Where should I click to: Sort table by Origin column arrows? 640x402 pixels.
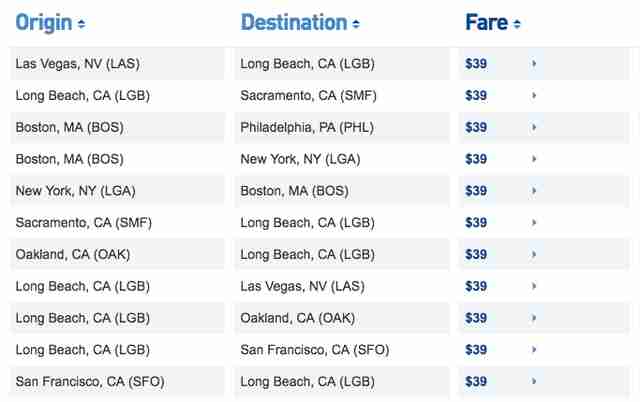81,24
